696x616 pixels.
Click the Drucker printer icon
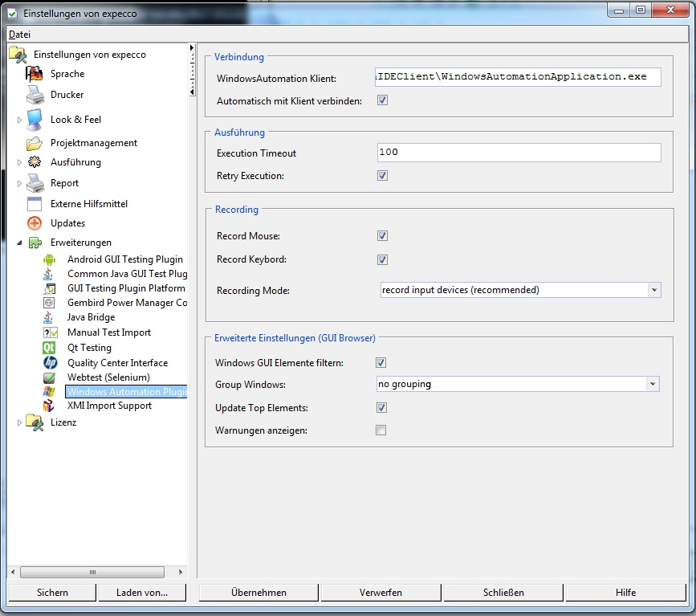click(x=35, y=95)
